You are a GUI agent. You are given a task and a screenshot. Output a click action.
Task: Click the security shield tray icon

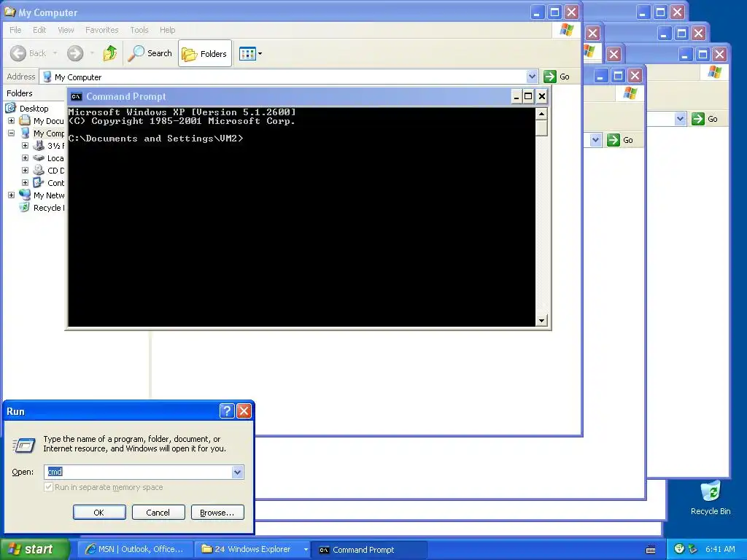click(680, 549)
